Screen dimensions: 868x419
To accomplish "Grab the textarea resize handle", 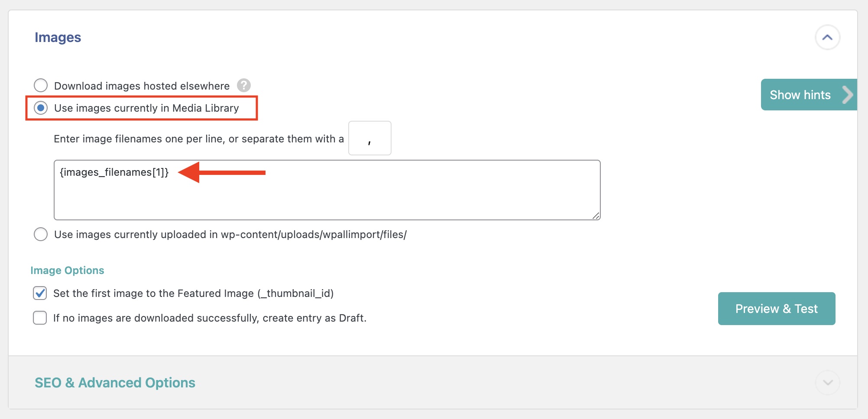I will pos(596,216).
